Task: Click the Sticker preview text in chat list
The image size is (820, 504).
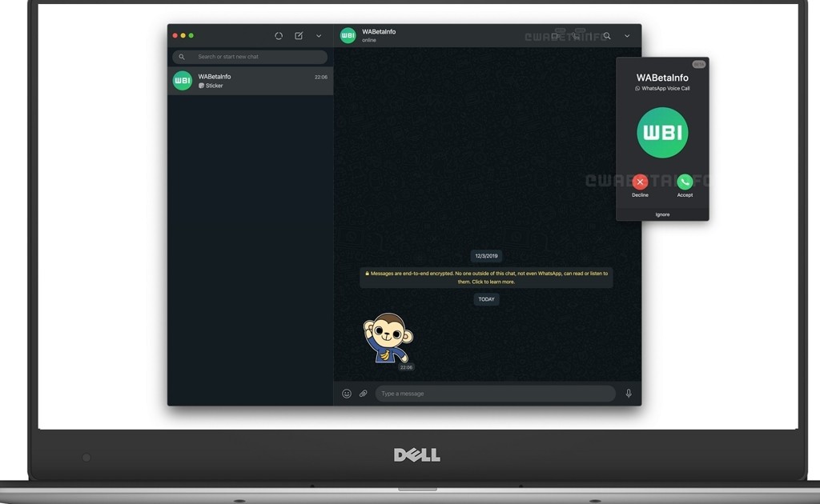Action: point(215,86)
